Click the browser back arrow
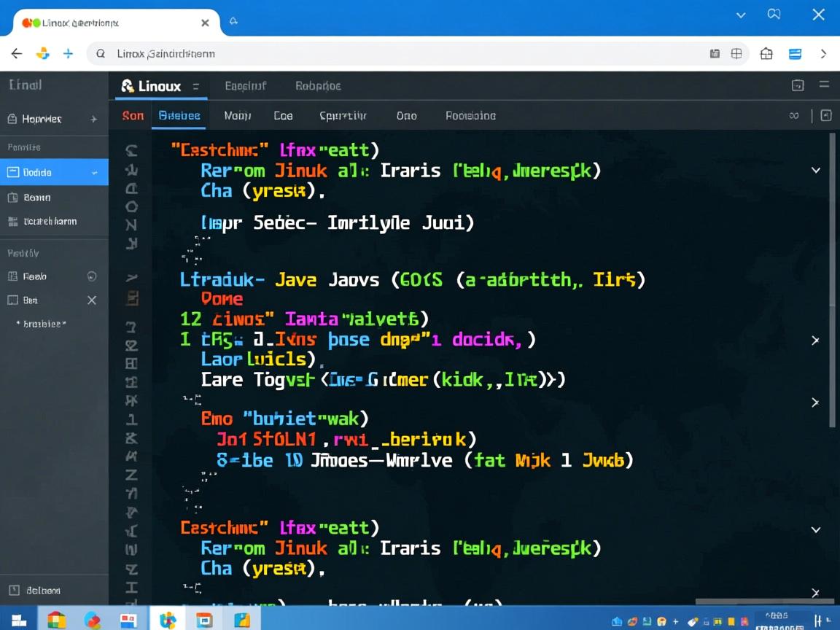Image resolution: width=840 pixels, height=630 pixels. tap(17, 53)
